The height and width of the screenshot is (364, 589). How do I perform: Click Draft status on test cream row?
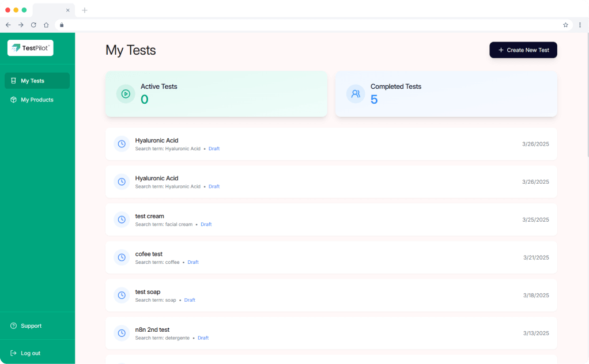pos(206,225)
